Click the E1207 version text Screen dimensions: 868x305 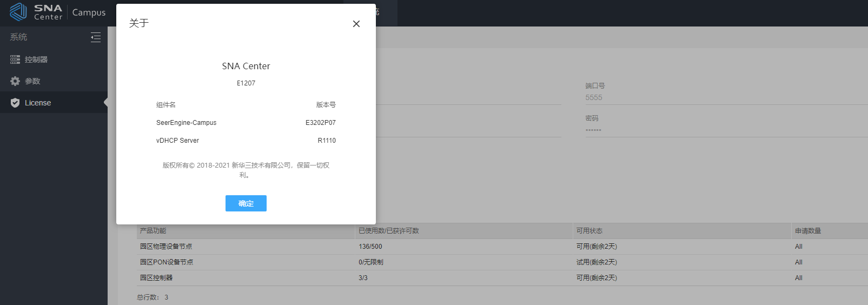pos(246,83)
